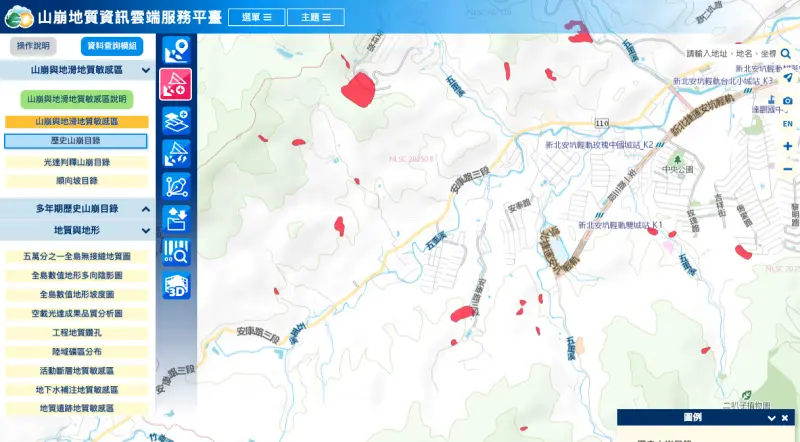
Task: Open the 主題 menu
Action: (316, 17)
